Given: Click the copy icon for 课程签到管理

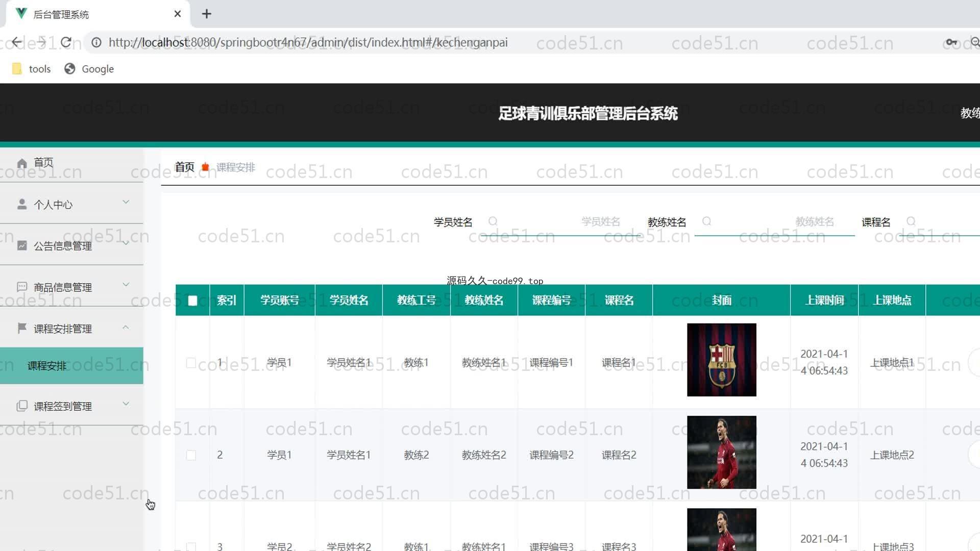Looking at the screenshot, I should (21, 406).
